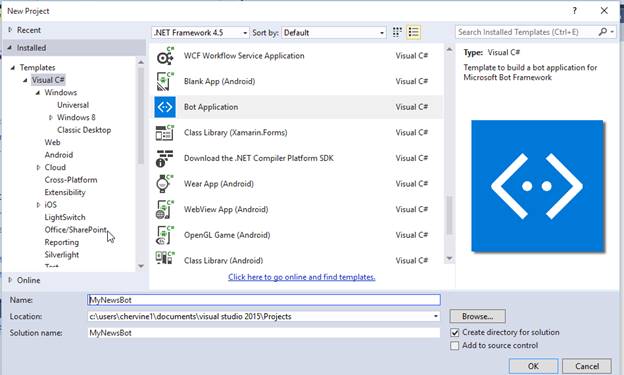Switch to small icons view
This screenshot has width=624, height=375.
coord(397,32)
